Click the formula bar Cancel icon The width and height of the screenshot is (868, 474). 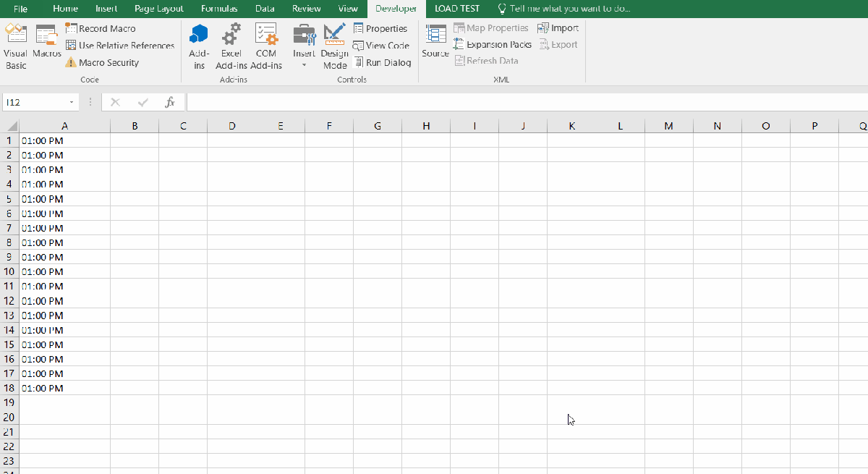(x=115, y=103)
